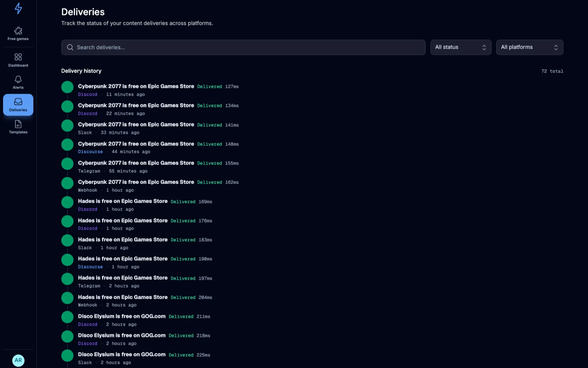Click the 11 minutes ago timestamp
Image resolution: width=588 pixels, height=368 pixels.
click(125, 95)
